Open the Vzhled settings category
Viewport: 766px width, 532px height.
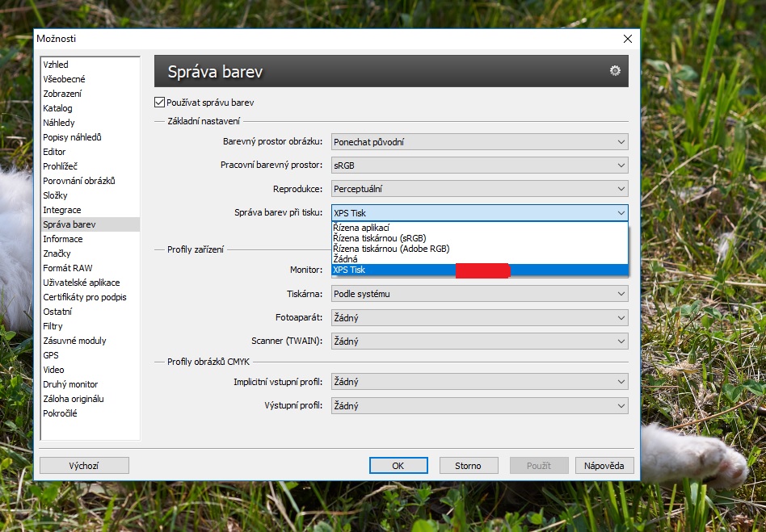[56, 65]
